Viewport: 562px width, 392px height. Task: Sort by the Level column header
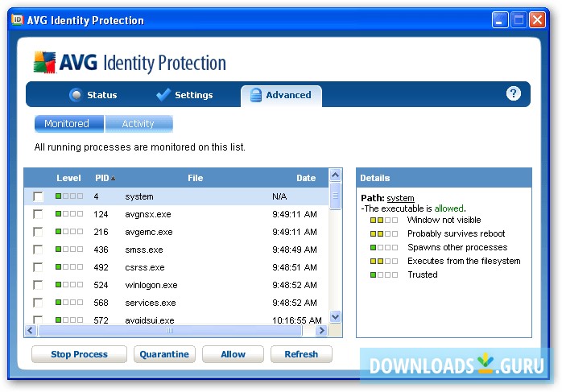point(68,178)
